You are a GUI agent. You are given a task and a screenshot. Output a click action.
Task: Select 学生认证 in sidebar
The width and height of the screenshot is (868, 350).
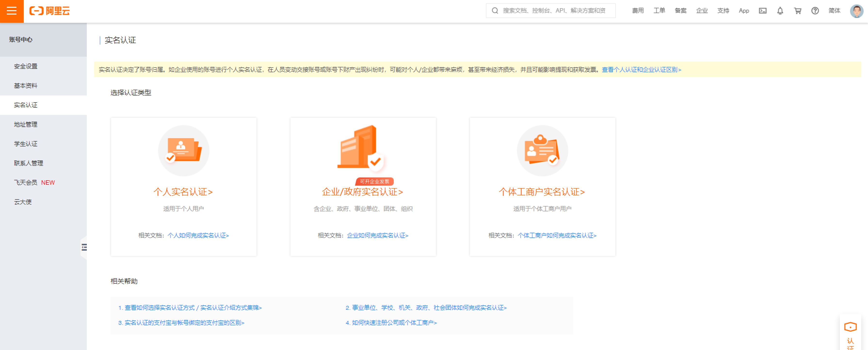[26, 144]
